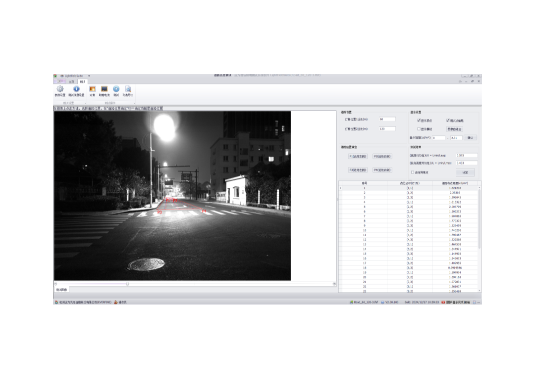Image resolution: width=540 pixels, height=380 pixels.
Task: Click the lower-right button of the four-button group
Action: click(382, 170)
